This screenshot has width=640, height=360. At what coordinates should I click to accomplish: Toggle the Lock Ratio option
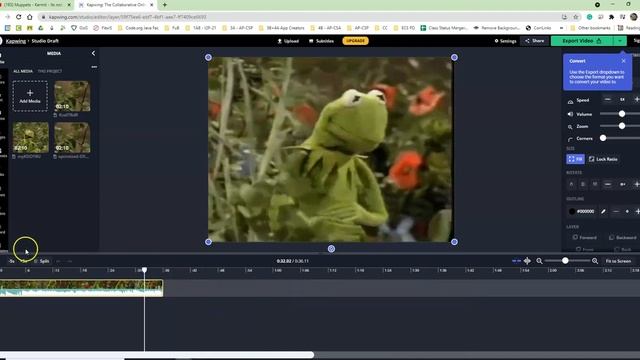[x=603, y=159]
